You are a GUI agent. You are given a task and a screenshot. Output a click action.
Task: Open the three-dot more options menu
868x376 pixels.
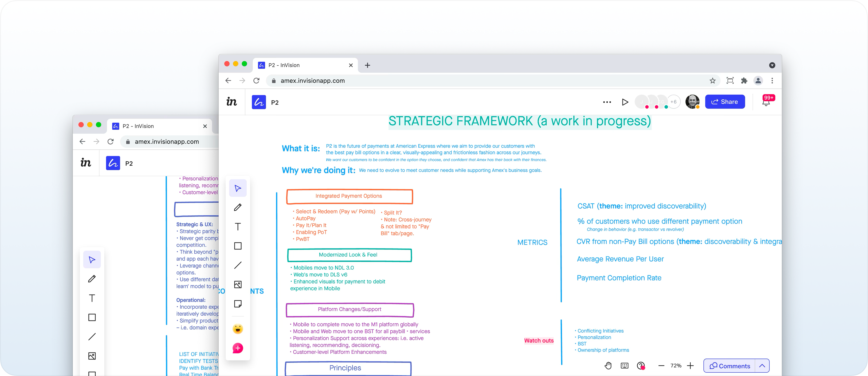click(x=607, y=102)
